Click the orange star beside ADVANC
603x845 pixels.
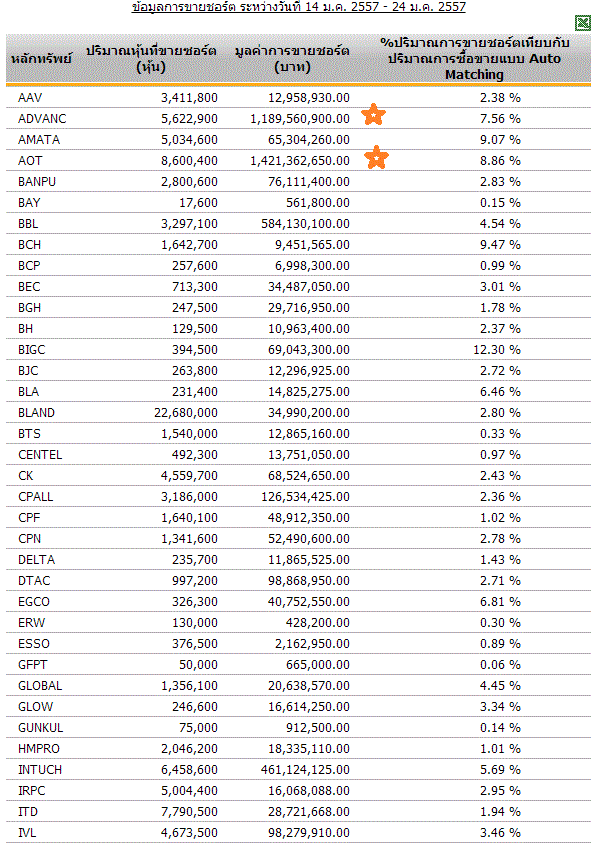point(373,115)
